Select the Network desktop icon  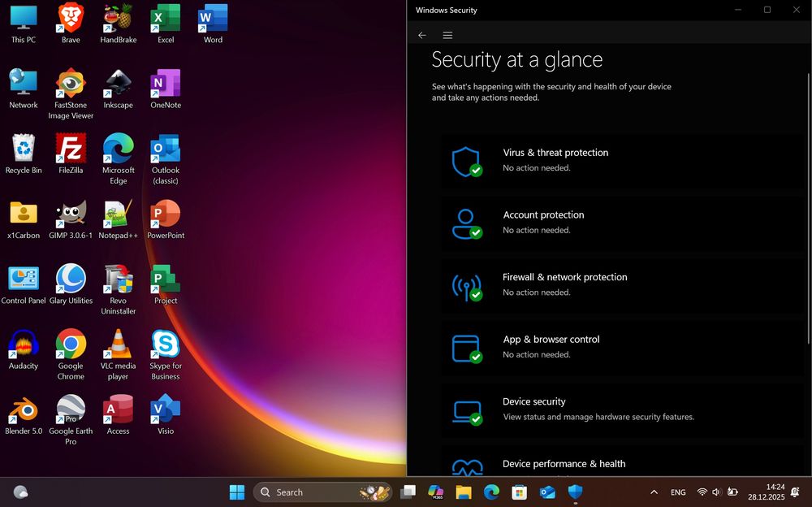[24, 89]
